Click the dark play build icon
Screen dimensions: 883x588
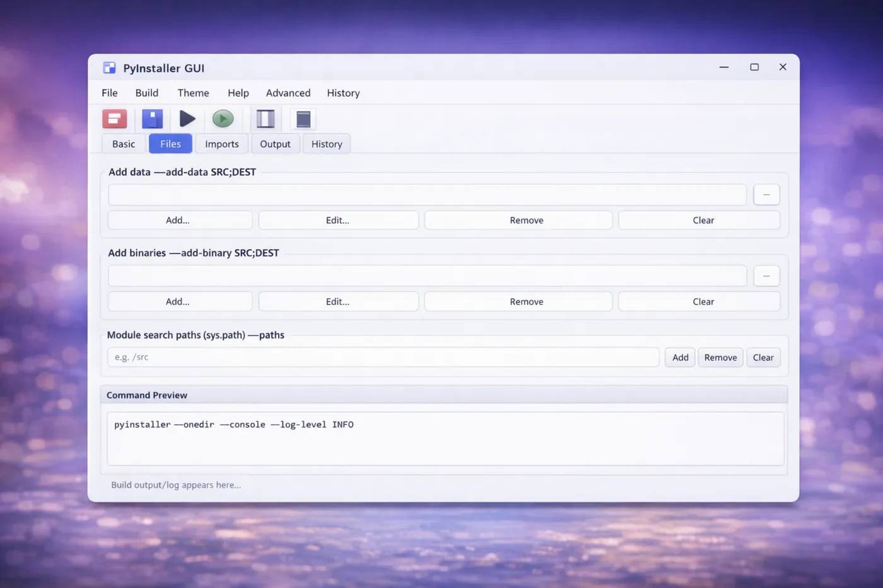pos(187,118)
